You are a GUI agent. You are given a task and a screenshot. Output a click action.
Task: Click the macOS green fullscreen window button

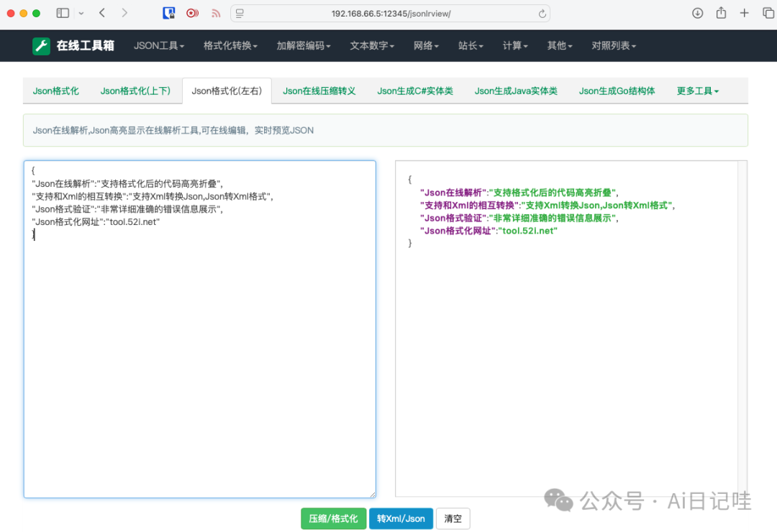tap(36, 14)
